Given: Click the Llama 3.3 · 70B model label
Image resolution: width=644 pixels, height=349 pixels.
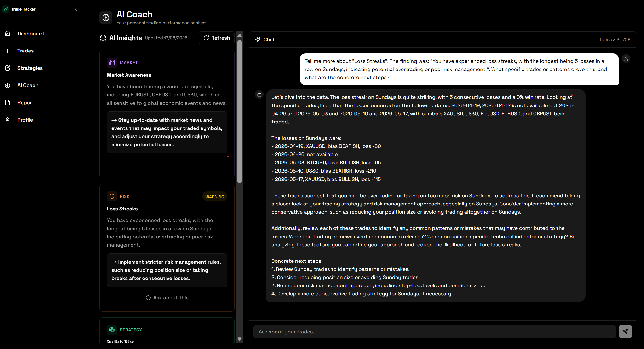Looking at the screenshot, I should coord(615,40).
